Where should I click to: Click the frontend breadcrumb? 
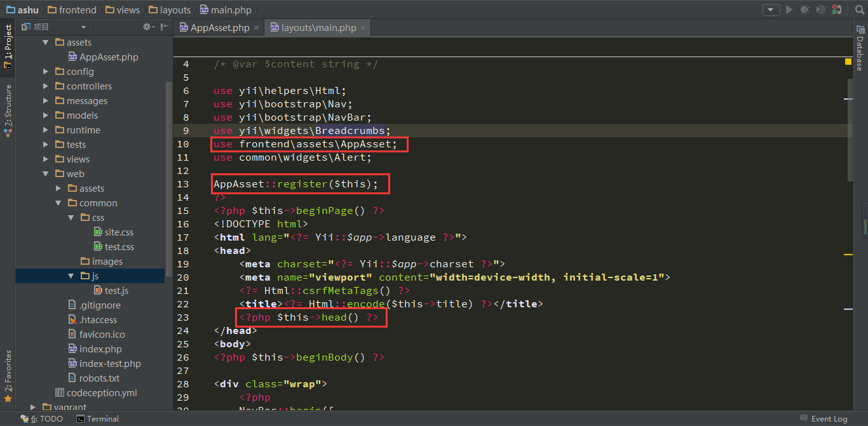71,10
